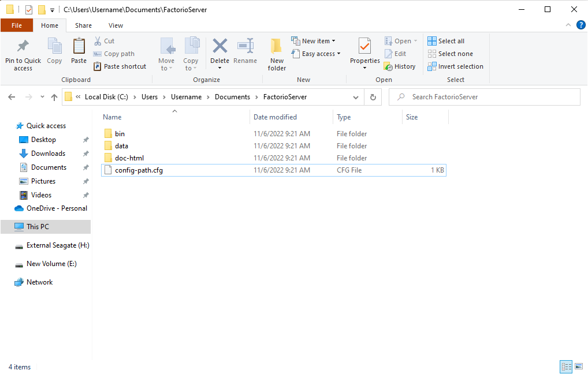The image size is (588, 374).
Task: Switch to Large icons view layout
Action: click(x=579, y=366)
